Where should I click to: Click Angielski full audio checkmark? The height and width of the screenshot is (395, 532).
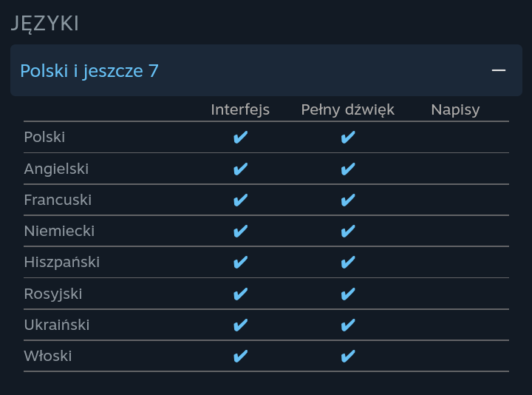click(348, 169)
